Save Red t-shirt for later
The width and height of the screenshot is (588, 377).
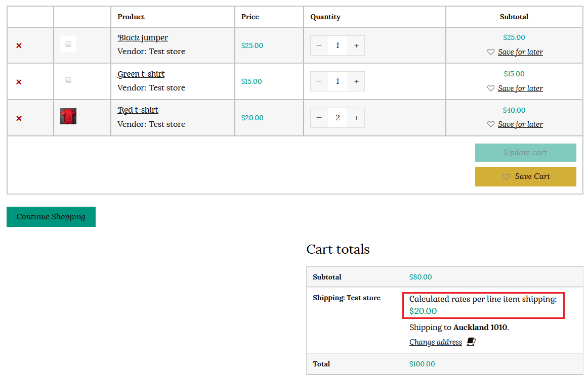click(x=520, y=124)
